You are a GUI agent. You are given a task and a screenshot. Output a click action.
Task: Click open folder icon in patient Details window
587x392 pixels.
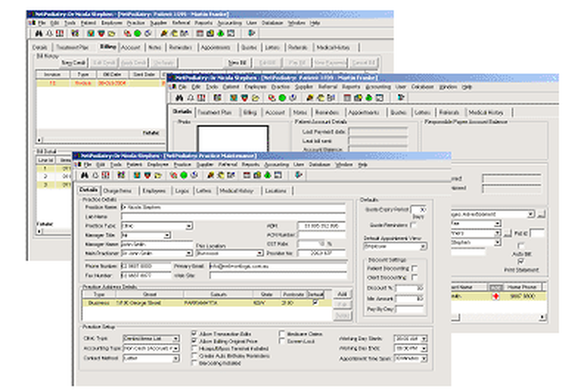(255, 98)
